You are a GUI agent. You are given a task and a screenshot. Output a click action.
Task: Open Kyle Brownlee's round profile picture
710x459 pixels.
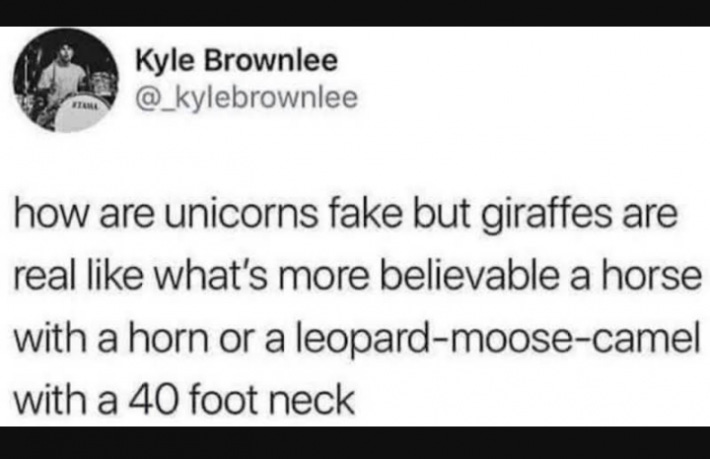point(66,80)
